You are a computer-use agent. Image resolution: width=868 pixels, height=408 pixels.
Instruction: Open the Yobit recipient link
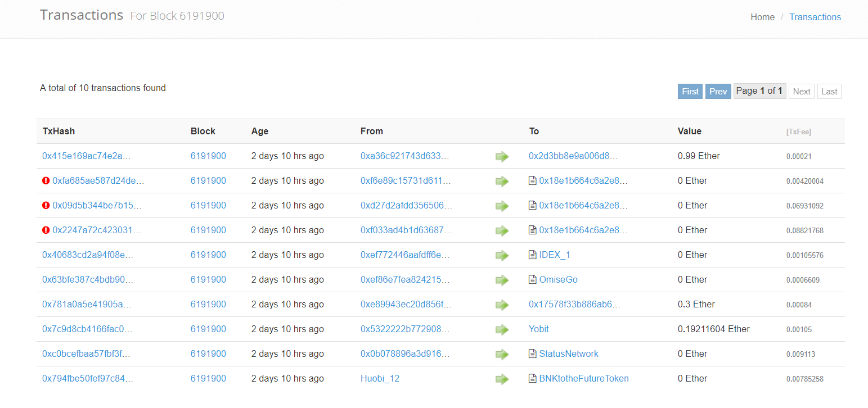point(539,329)
